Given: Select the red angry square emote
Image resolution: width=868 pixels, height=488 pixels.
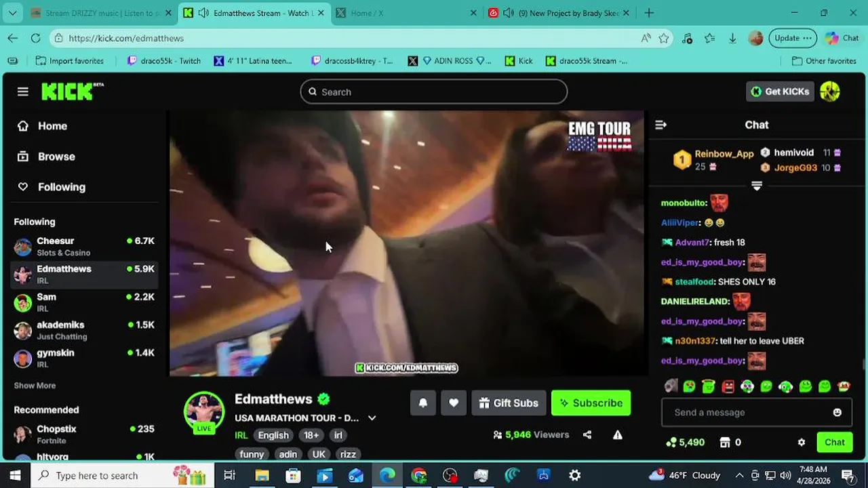Looking at the screenshot, I should tap(728, 386).
